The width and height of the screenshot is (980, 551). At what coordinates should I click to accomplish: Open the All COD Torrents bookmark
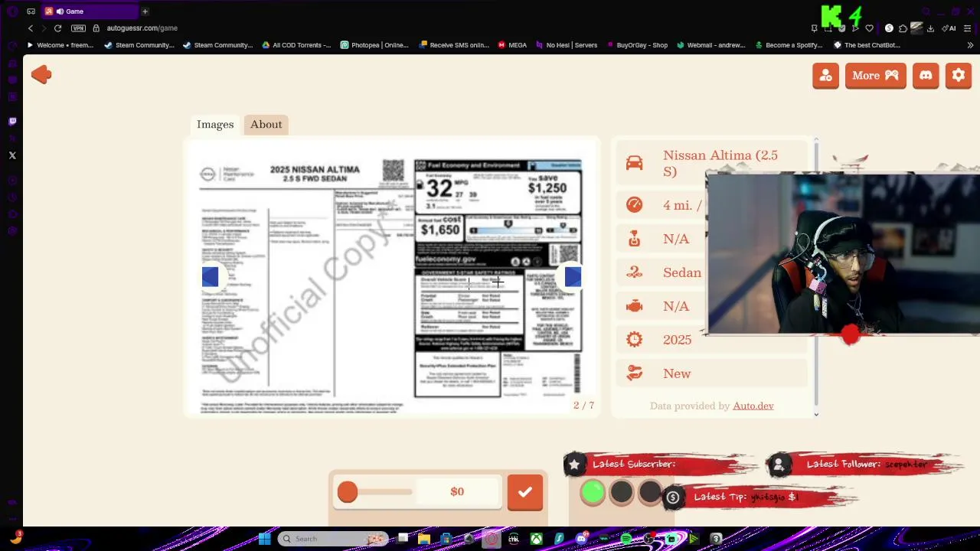(296, 45)
